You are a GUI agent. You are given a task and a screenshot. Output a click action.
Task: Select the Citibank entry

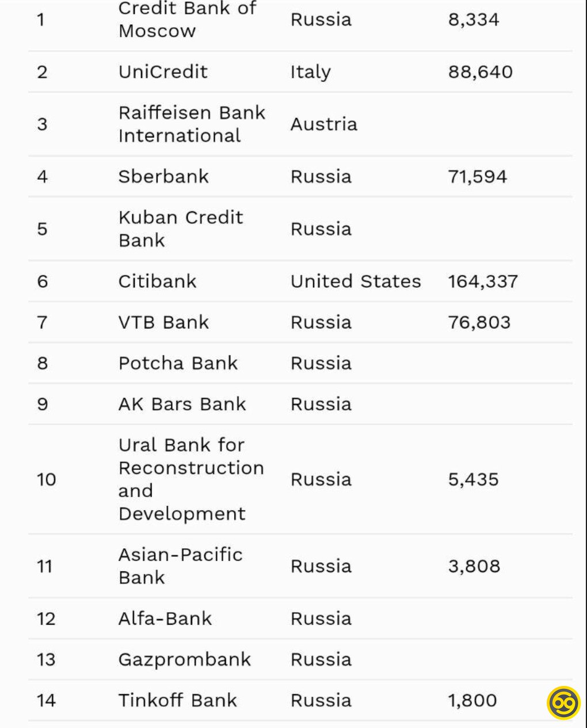click(157, 281)
